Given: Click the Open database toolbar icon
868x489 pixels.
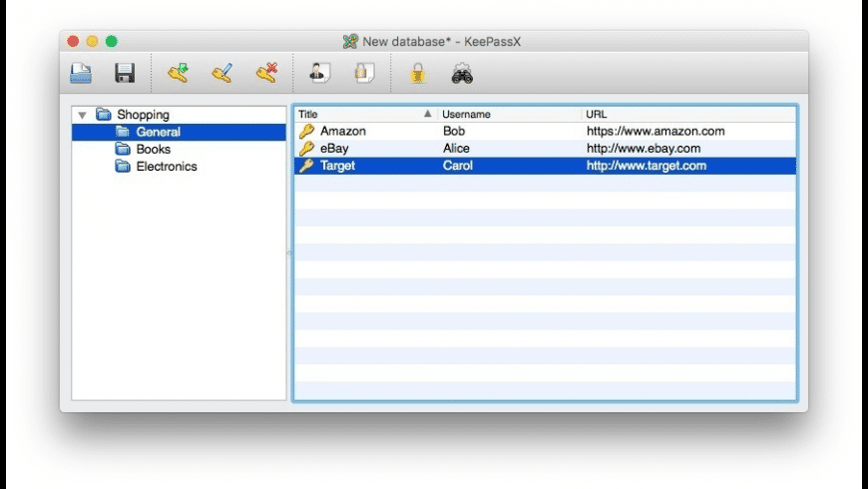Looking at the screenshot, I should pos(81,73).
